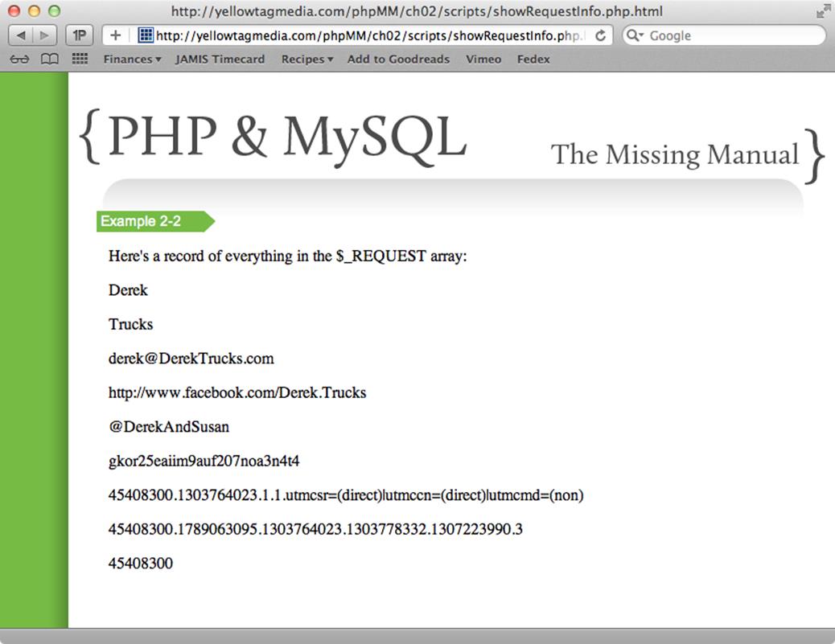Click the Add to Goodreads bookmarklet

(398, 59)
